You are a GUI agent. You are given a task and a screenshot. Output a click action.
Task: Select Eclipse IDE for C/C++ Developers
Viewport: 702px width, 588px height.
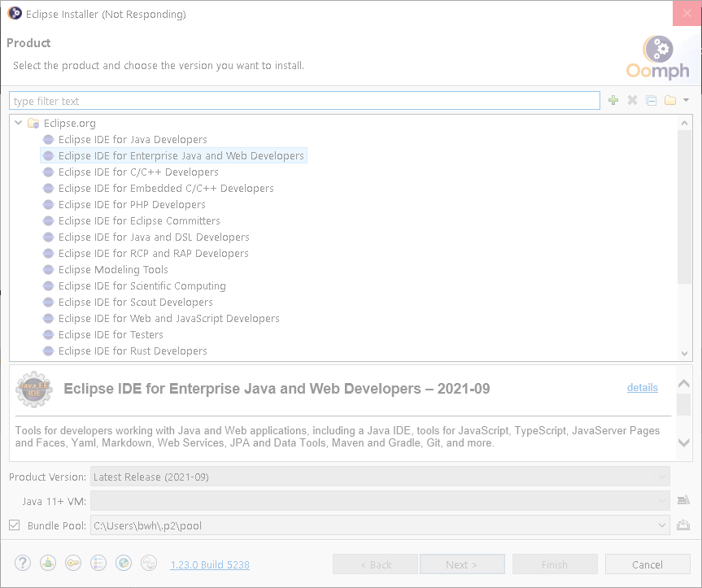tap(138, 172)
